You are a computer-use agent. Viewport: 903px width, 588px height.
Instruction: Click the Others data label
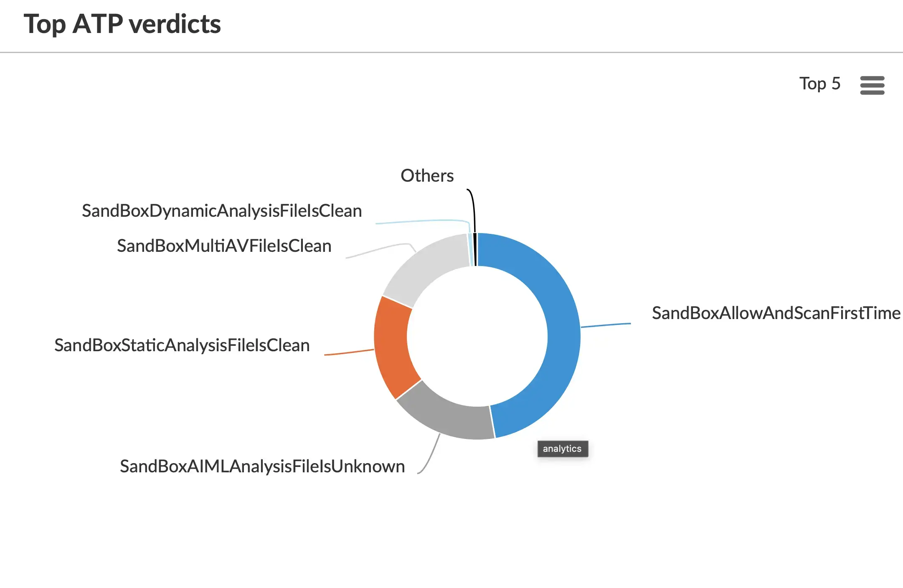click(427, 176)
